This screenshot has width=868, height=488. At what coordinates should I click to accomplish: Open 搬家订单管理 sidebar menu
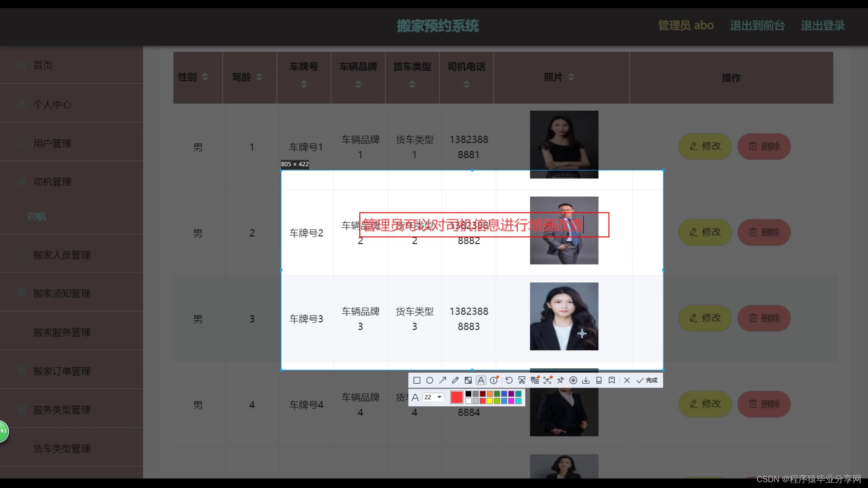coord(62,371)
